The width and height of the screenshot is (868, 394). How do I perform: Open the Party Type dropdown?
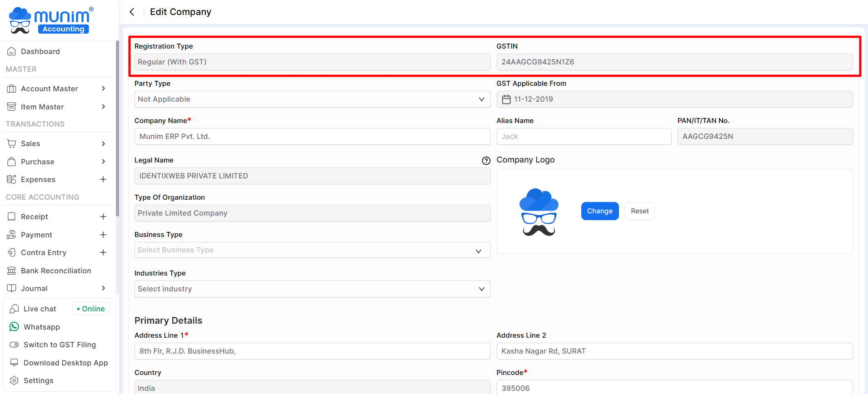(x=312, y=99)
